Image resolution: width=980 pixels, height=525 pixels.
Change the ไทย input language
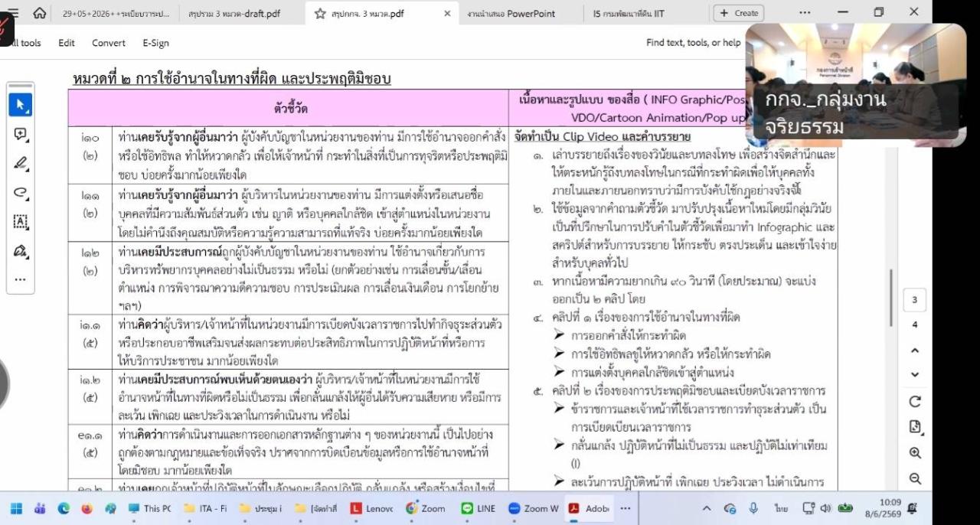point(781,508)
